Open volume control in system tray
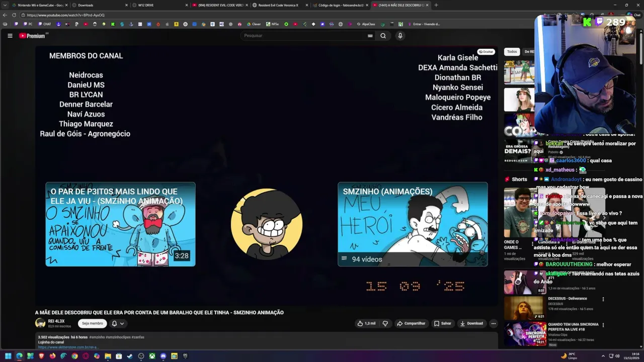This screenshot has width=644, height=362. 618,356
